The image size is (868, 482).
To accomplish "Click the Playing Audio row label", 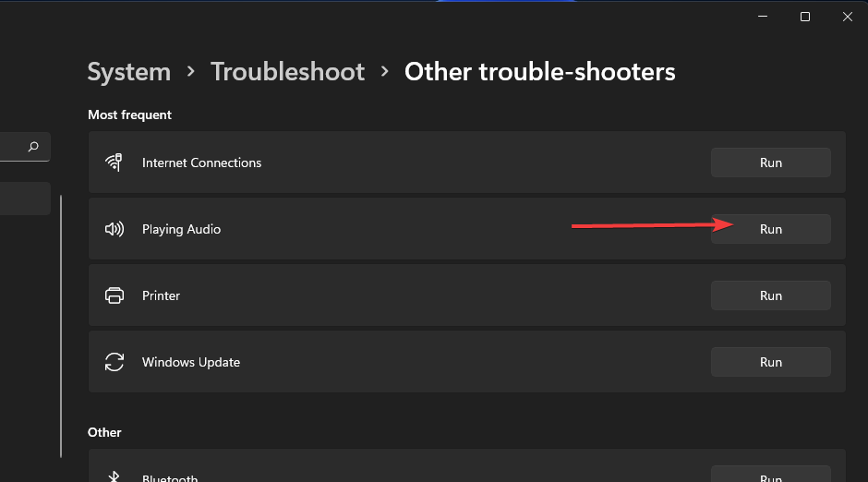I will pyautogui.click(x=181, y=229).
